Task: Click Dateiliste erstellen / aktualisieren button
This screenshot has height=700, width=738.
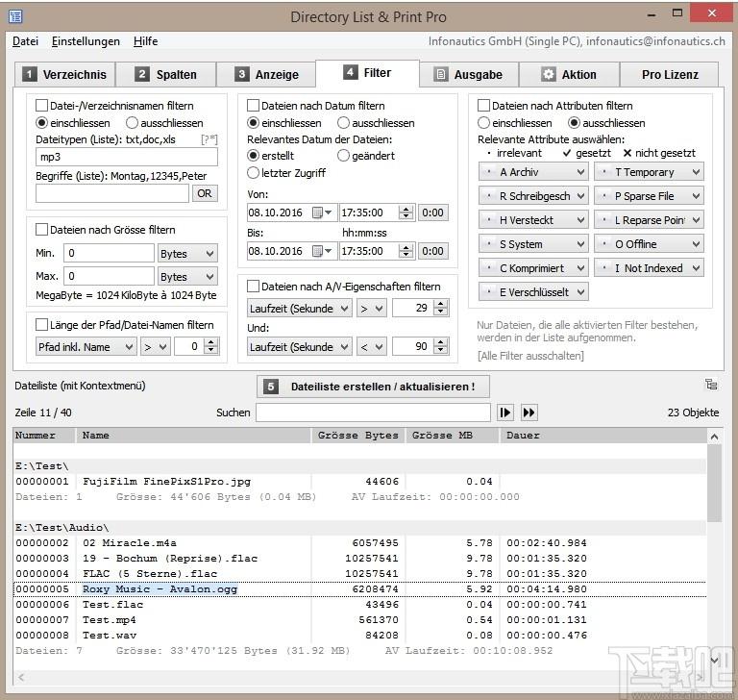Action: 373,387
